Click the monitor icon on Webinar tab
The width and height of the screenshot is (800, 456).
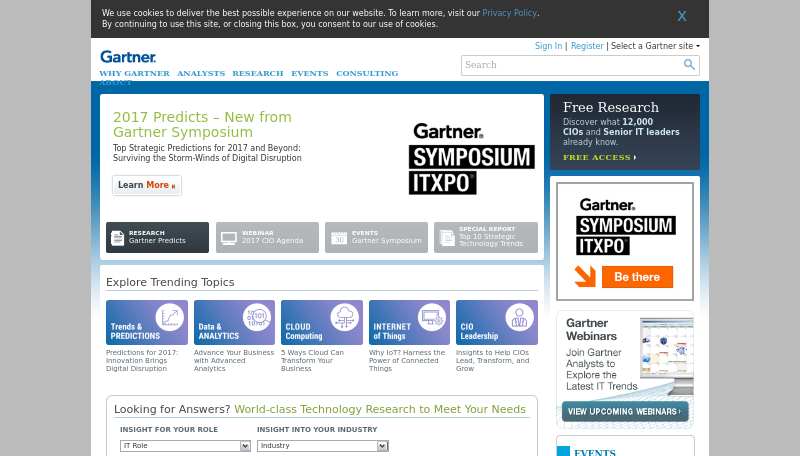pos(229,238)
